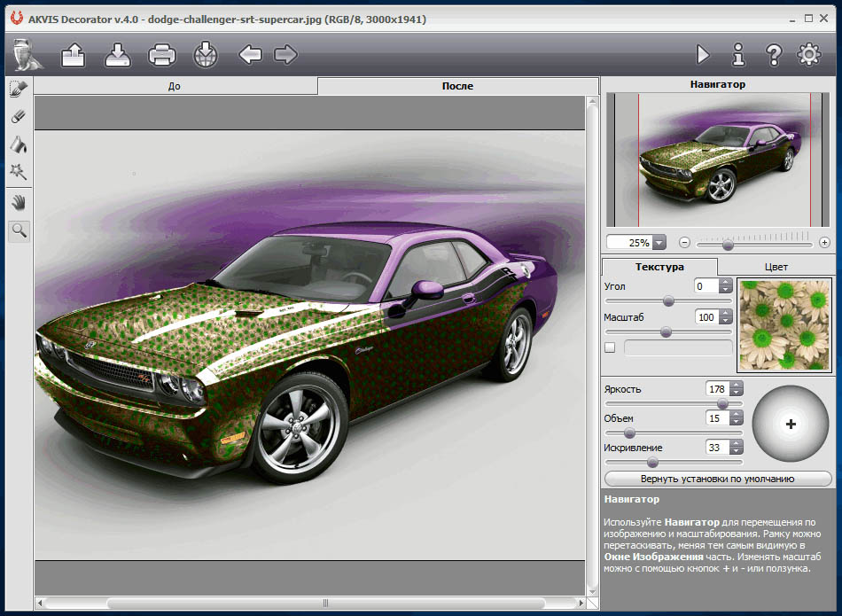Click the globe publish icon in the toolbar
Image resolution: width=842 pixels, height=616 pixels.
pyautogui.click(x=205, y=55)
